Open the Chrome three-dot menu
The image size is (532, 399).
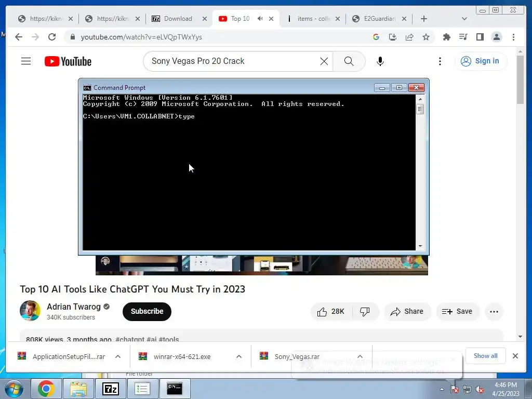[x=513, y=37]
